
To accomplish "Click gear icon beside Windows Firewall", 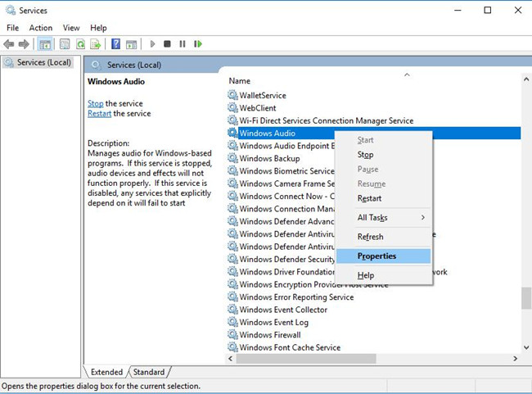I will 232,334.
